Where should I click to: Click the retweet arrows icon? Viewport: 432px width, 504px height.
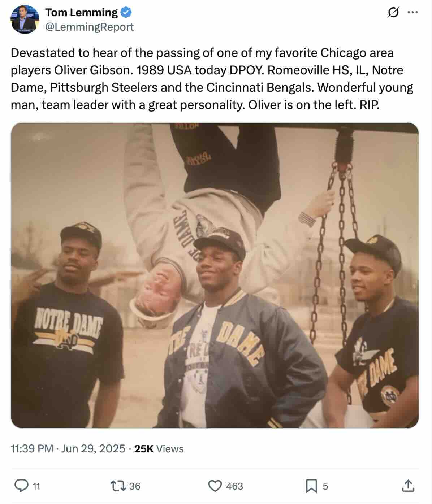click(x=118, y=486)
